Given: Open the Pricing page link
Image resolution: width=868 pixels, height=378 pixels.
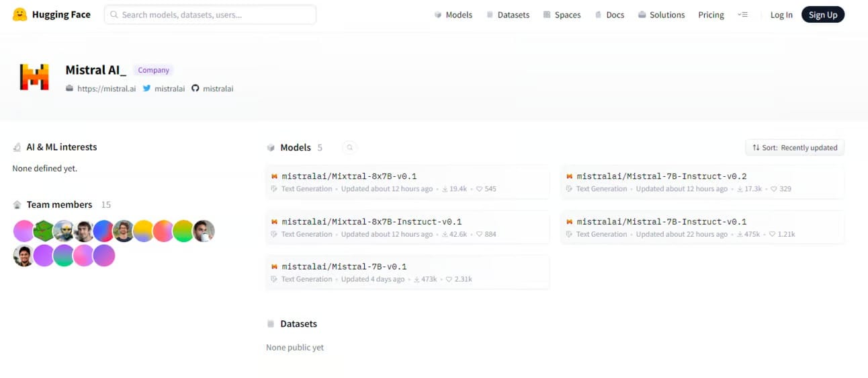Looking at the screenshot, I should pyautogui.click(x=711, y=15).
